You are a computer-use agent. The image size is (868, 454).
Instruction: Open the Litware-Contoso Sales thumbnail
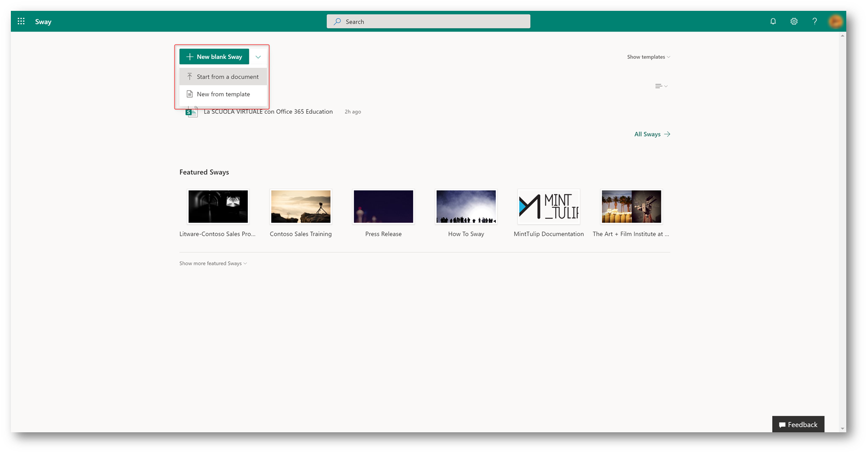pos(218,206)
